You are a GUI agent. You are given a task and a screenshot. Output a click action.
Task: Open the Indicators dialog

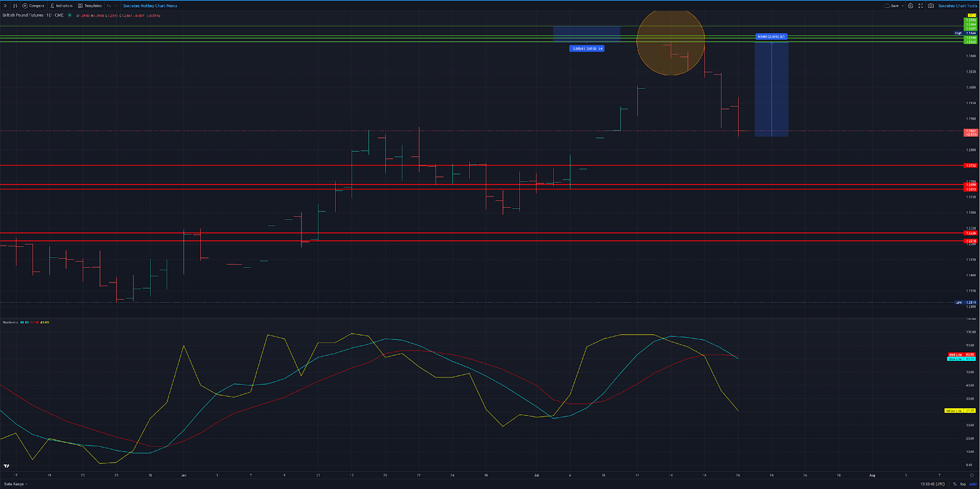point(61,6)
